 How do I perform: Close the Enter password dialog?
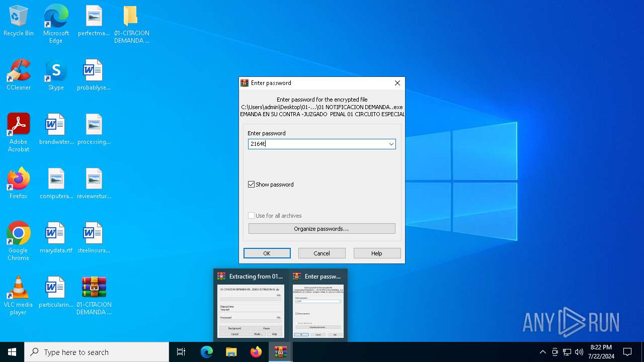(397, 83)
